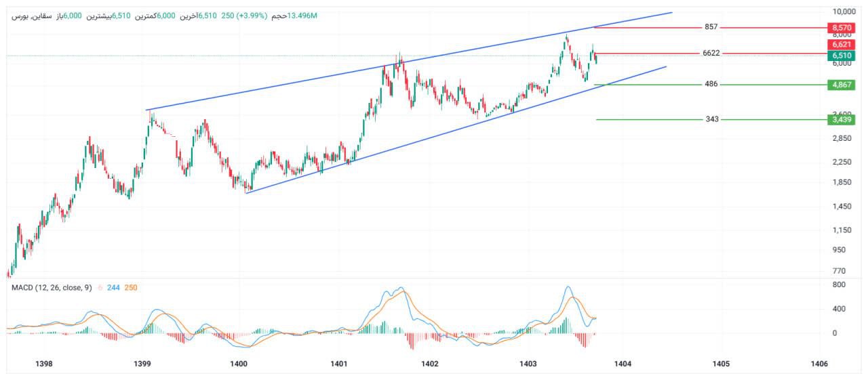868x380 pixels.
Task: Click the 1404 year label on time axis
Action: click(623, 364)
